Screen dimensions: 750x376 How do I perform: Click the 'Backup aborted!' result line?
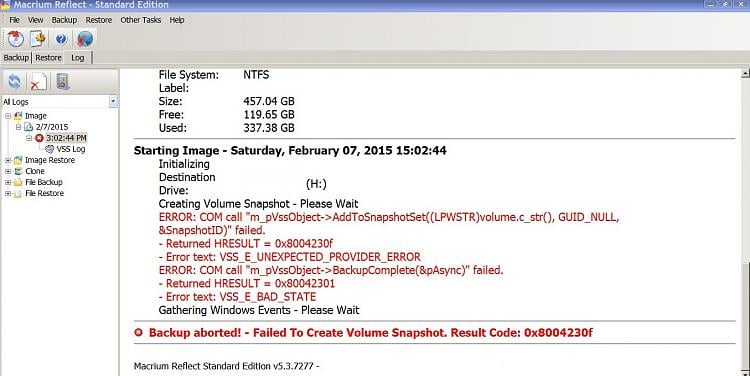coord(370,332)
